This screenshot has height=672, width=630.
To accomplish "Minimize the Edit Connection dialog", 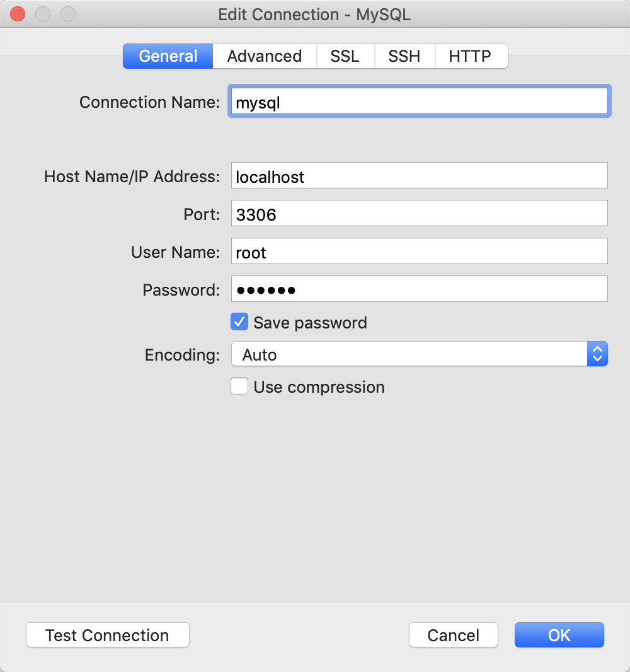I will tap(43, 14).
